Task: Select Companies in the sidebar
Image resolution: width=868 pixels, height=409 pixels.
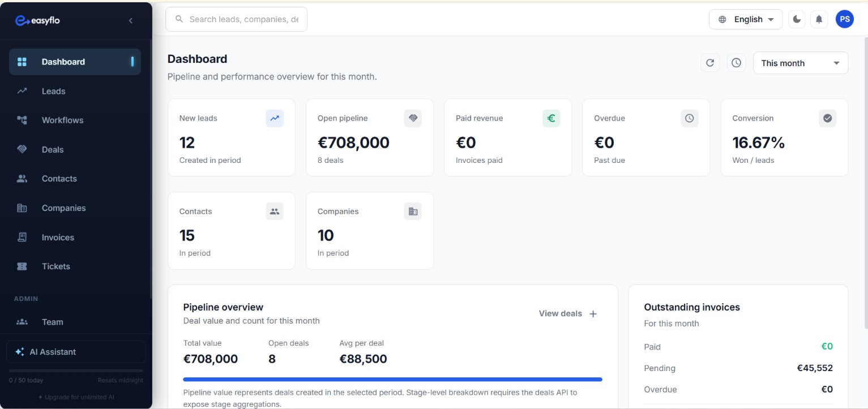Action: click(x=75, y=208)
